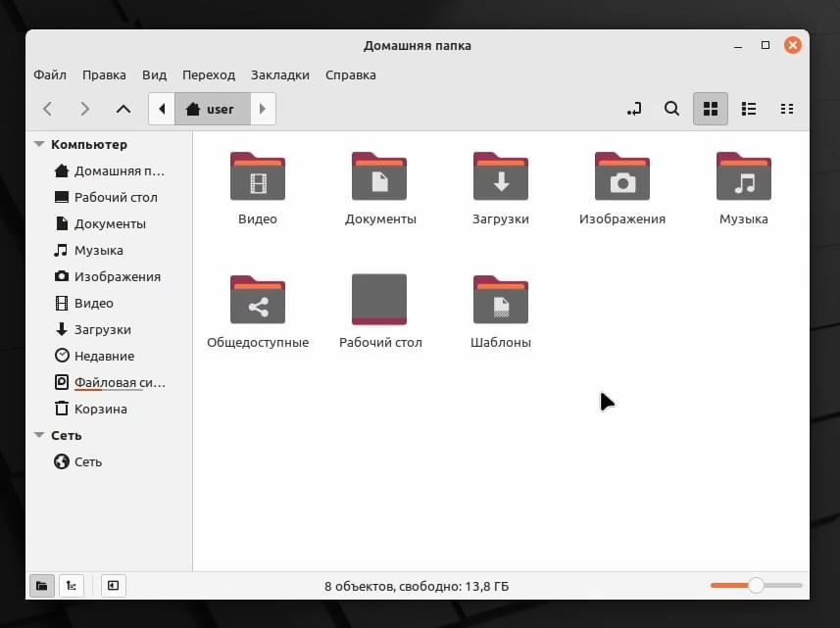Switch to icon grid view
The image size is (840, 628).
(x=711, y=109)
